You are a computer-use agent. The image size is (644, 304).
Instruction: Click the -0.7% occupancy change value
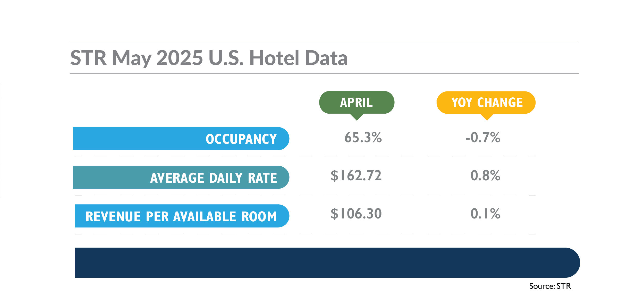483,137
